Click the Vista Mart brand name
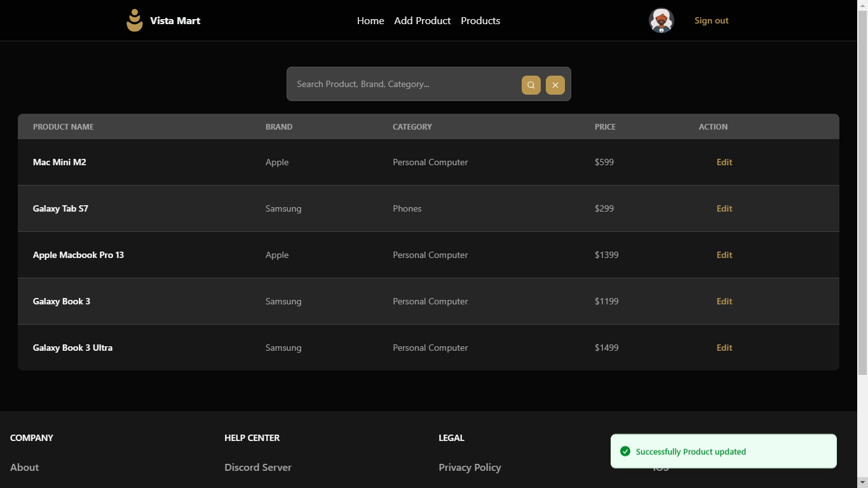Viewport: 868px width, 488px height. coord(175,20)
